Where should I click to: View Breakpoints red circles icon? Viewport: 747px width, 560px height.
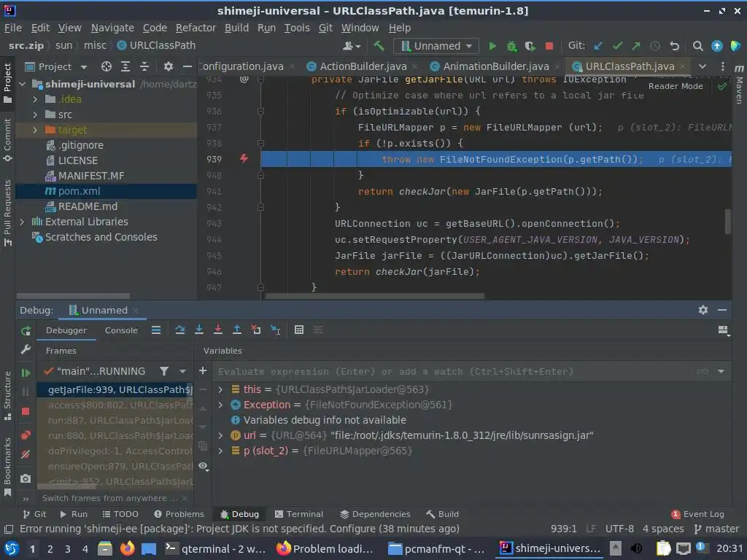[x=26, y=435]
